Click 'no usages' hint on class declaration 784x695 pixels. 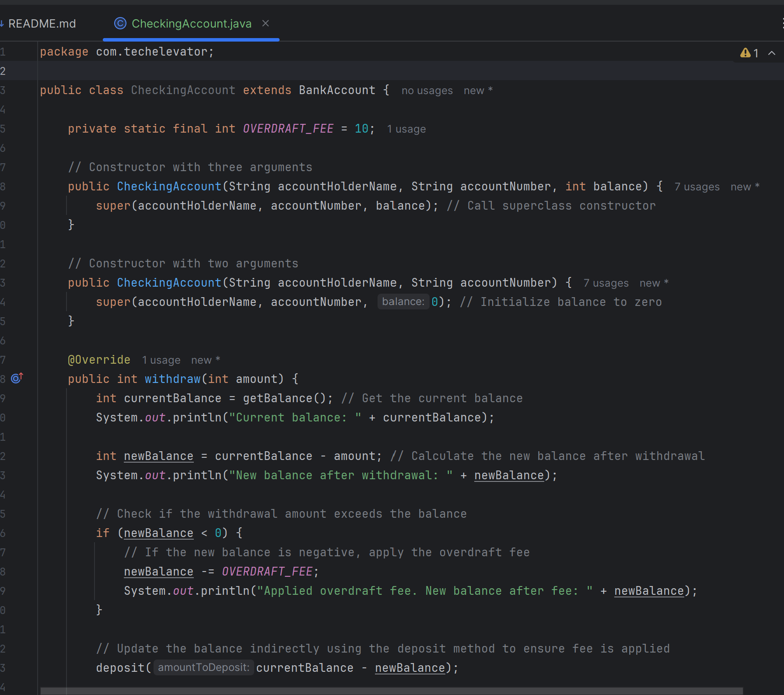pos(427,91)
